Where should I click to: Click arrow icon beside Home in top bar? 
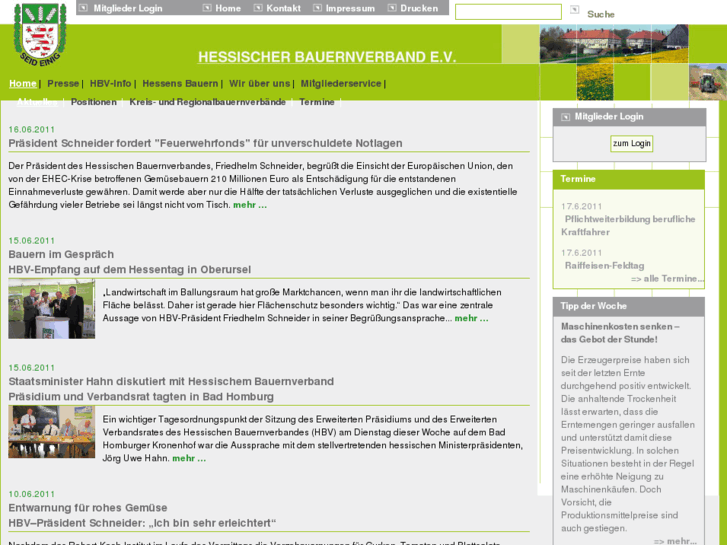coord(207,8)
